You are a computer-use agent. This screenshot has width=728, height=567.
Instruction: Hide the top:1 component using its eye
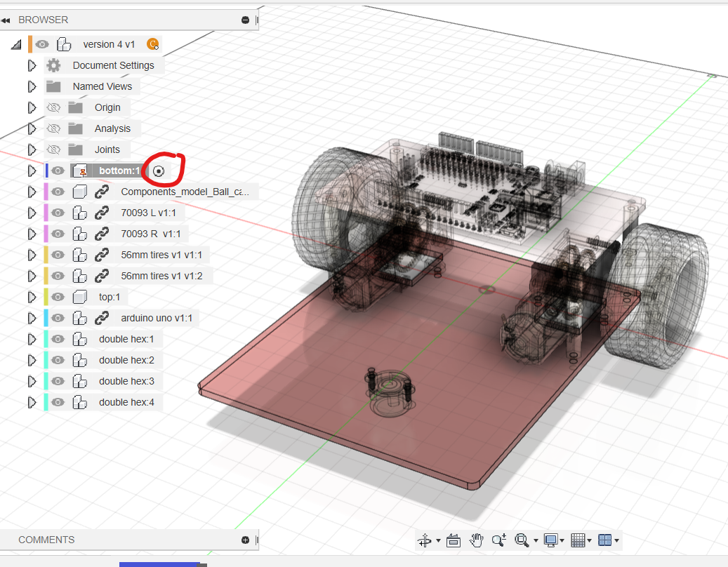coord(58,297)
